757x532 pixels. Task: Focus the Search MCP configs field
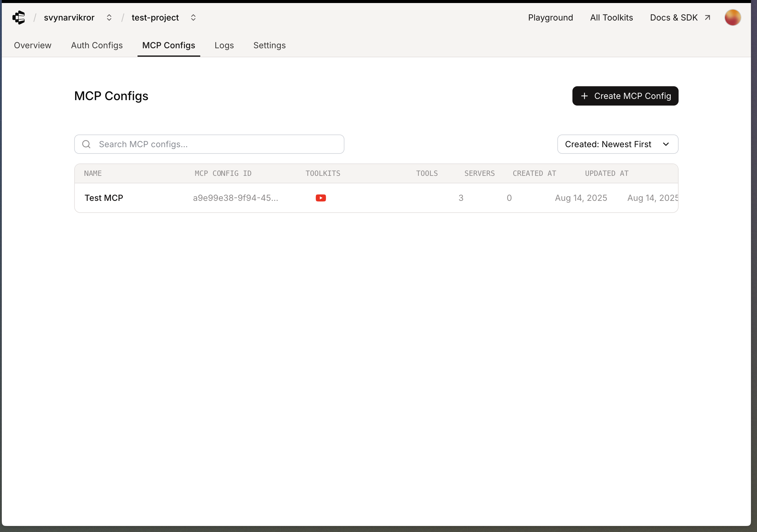(218, 144)
